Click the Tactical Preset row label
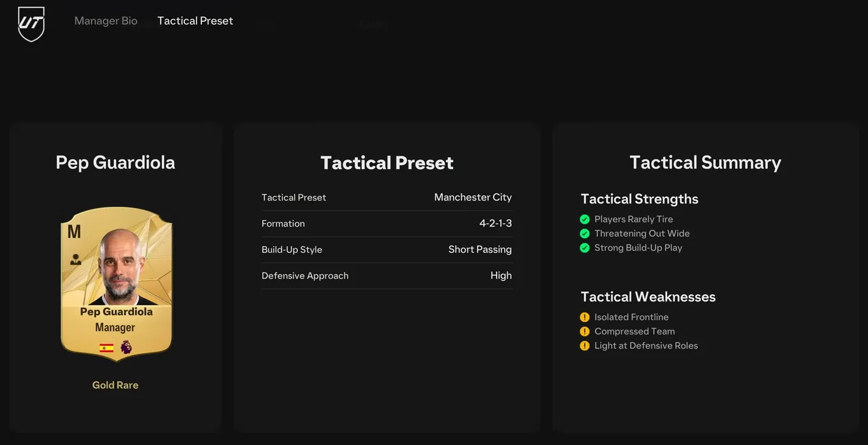Viewport: 868px width, 445px height. [x=294, y=197]
